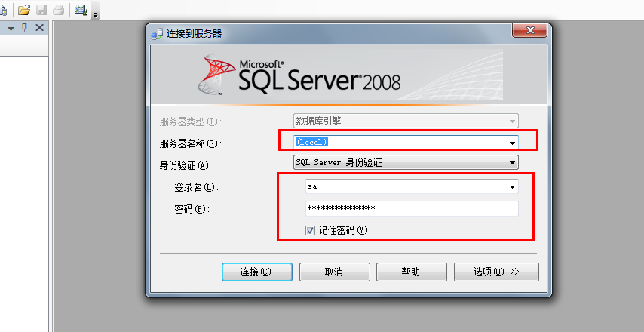Click the 连接到服务器 dialog title text
The width and height of the screenshot is (644, 332).
coord(194,34)
